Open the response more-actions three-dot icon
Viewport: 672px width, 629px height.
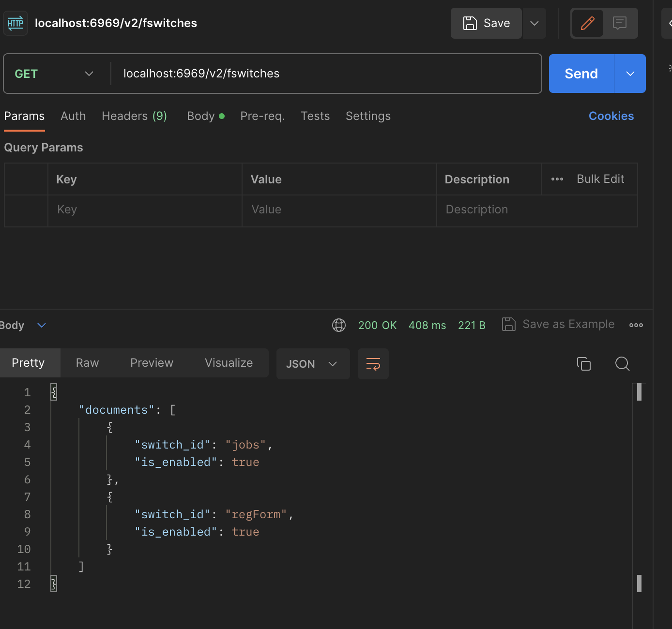pos(636,325)
